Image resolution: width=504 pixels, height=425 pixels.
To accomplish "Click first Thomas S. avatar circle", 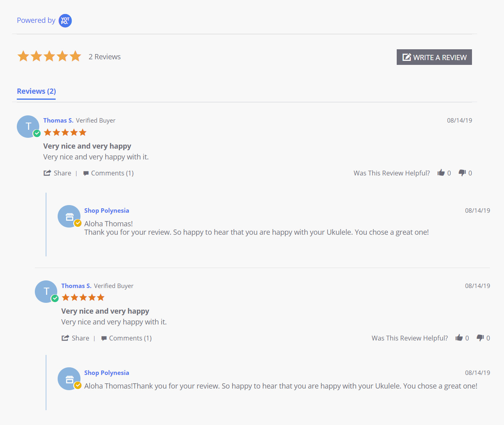I will (28, 127).
